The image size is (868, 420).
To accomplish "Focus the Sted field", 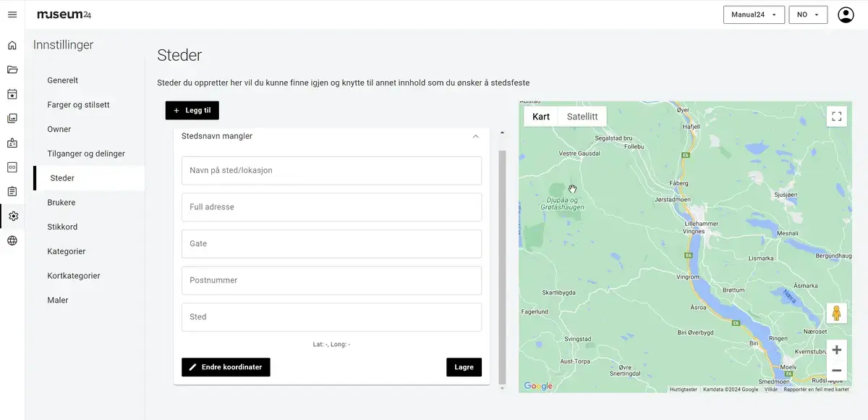I will click(331, 317).
